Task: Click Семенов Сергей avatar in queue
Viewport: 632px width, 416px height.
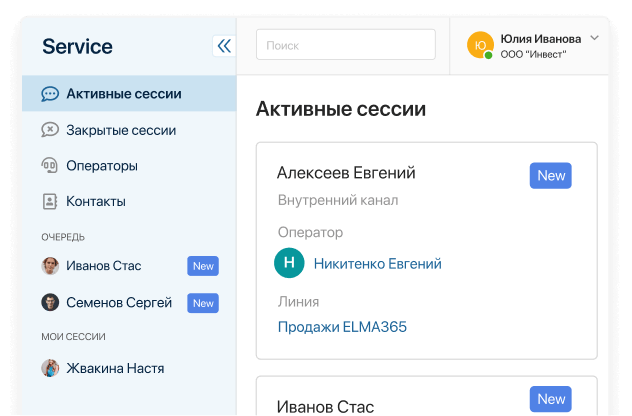Action: pyautogui.click(x=50, y=302)
